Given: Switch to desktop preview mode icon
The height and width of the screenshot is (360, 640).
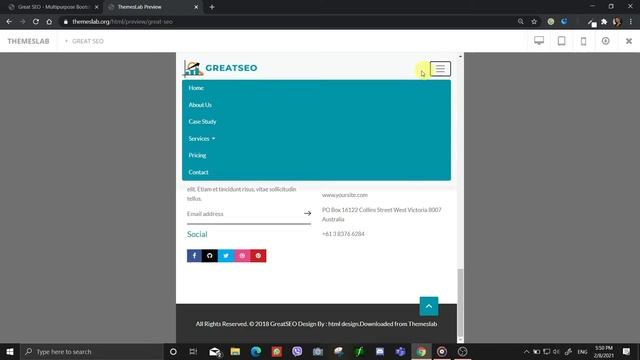Looking at the screenshot, I should tap(539, 41).
